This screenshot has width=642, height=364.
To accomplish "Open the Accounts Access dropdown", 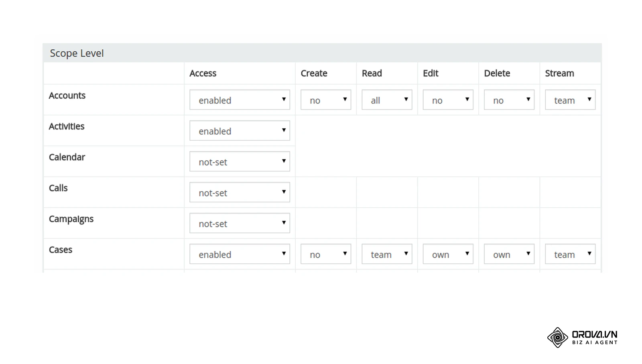I will coord(240,100).
